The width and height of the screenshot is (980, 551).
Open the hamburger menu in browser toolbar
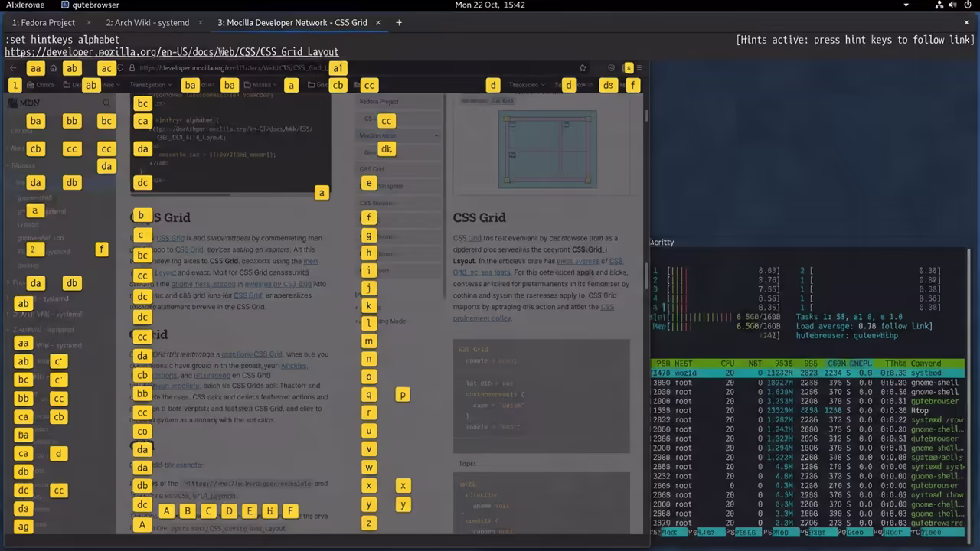(x=639, y=68)
